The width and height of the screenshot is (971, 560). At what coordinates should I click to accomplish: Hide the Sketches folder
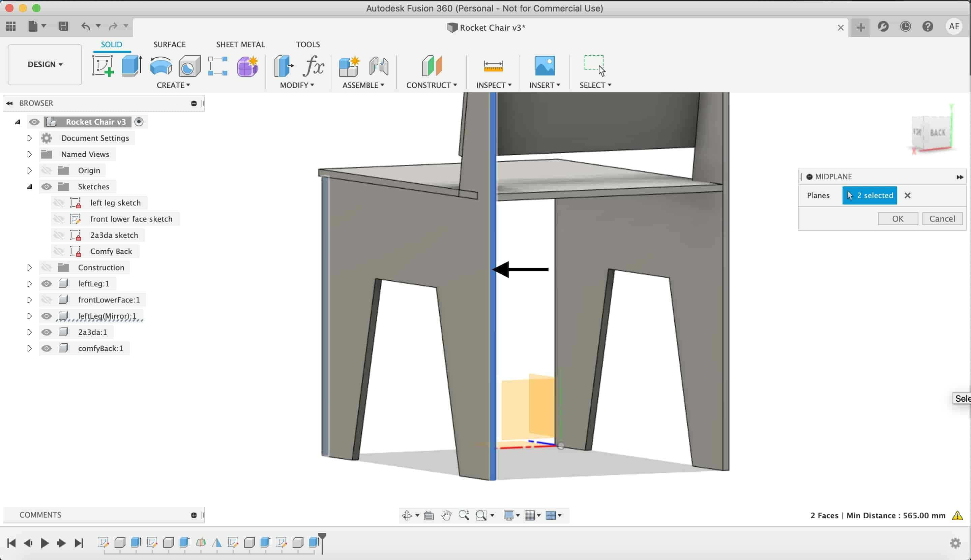pos(47,187)
